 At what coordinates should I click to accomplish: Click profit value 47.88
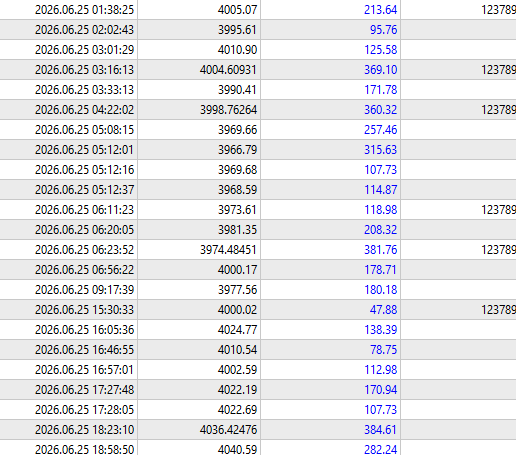point(383,310)
